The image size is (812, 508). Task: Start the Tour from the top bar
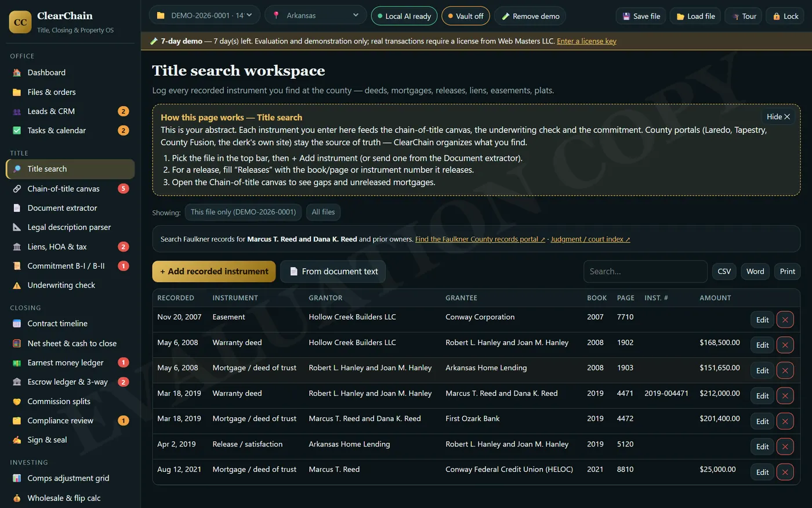(744, 16)
